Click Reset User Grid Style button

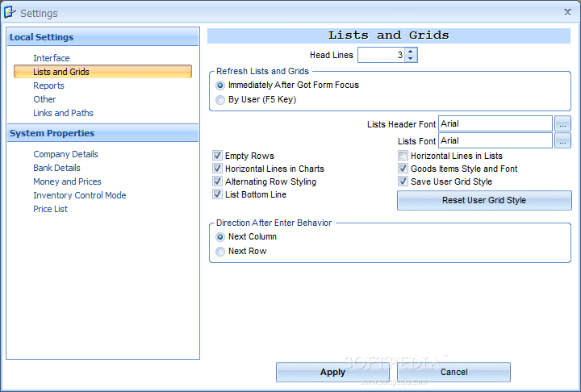pyautogui.click(x=484, y=201)
